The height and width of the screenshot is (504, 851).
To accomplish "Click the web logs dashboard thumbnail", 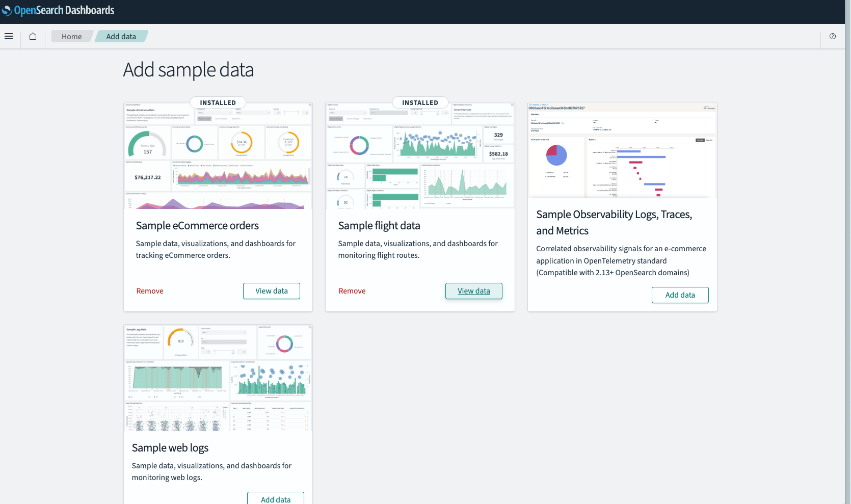I will [218, 378].
